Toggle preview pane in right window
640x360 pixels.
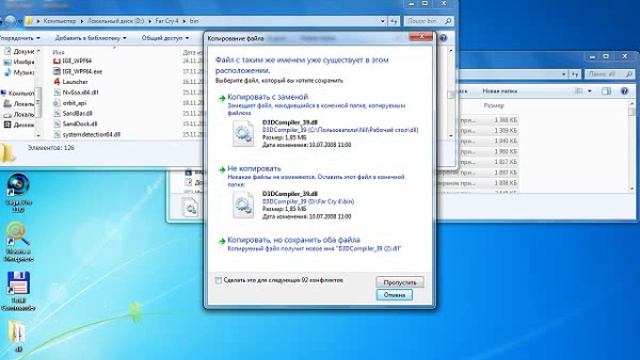[606, 91]
